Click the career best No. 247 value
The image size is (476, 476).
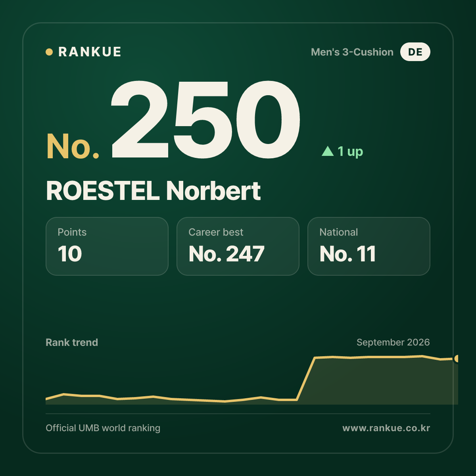pos(226,254)
